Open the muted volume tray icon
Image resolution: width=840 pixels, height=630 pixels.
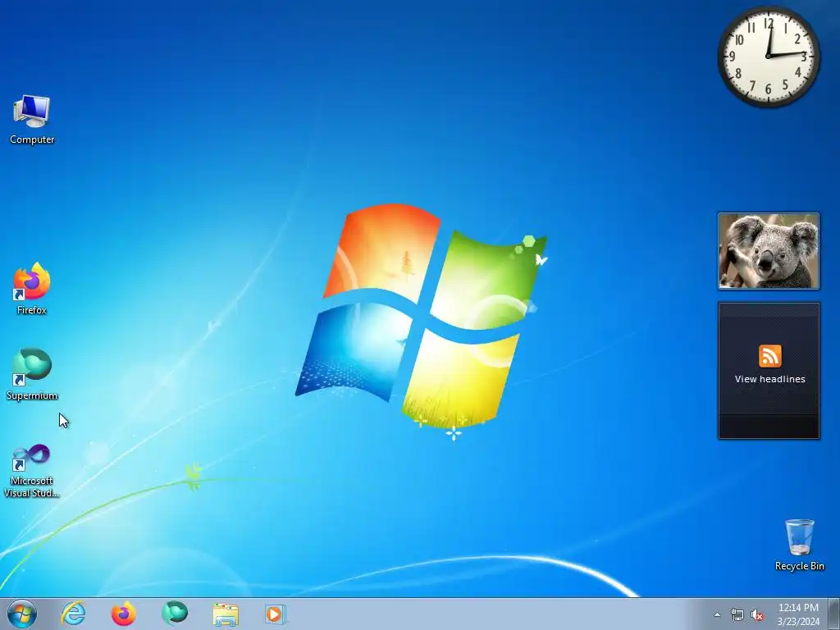[757, 614]
